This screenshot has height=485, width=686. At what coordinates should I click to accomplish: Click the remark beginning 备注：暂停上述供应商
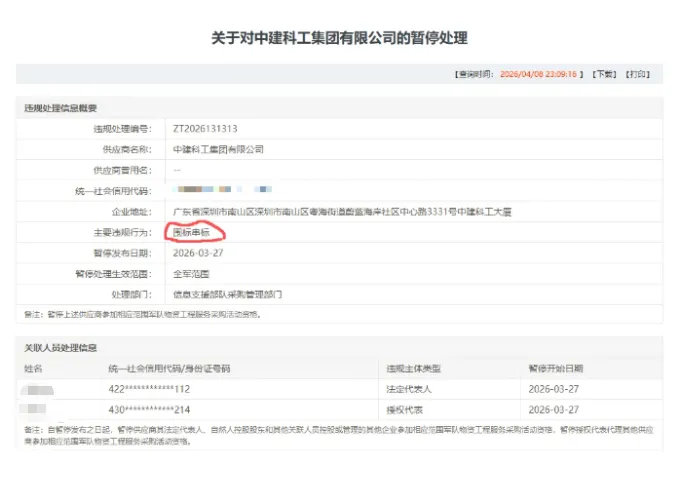click(143, 314)
